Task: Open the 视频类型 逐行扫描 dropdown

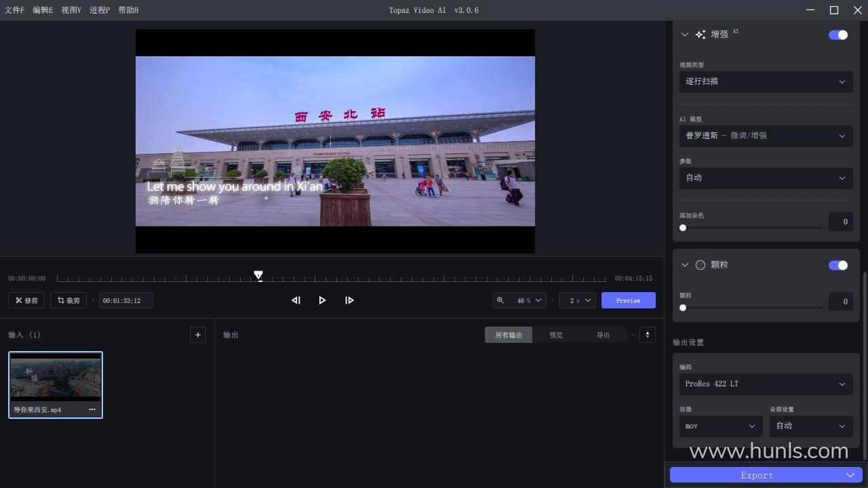Action: [766, 82]
